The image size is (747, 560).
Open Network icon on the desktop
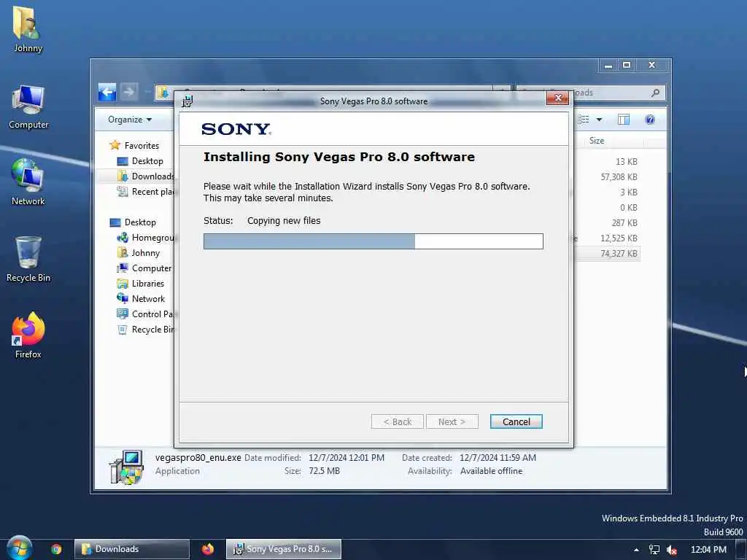[x=28, y=182]
